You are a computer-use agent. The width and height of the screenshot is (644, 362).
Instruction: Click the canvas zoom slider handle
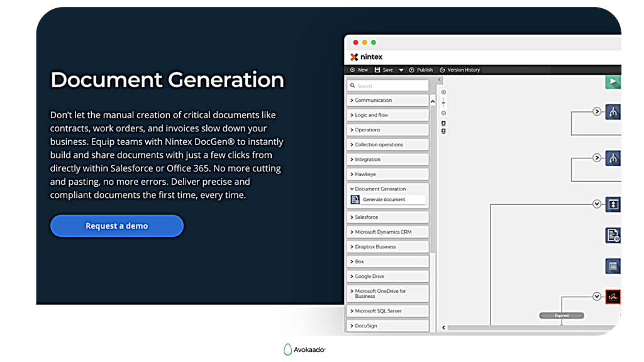[x=443, y=103]
